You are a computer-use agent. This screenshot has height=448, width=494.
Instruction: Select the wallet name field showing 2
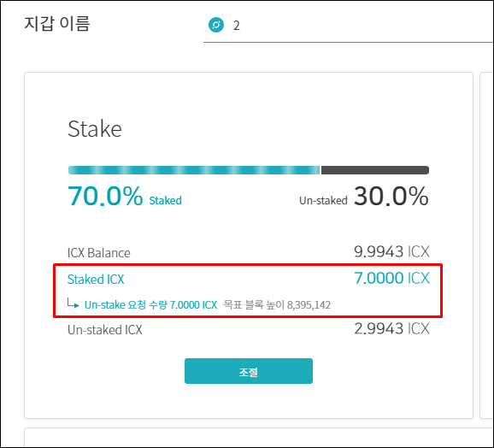348,26
